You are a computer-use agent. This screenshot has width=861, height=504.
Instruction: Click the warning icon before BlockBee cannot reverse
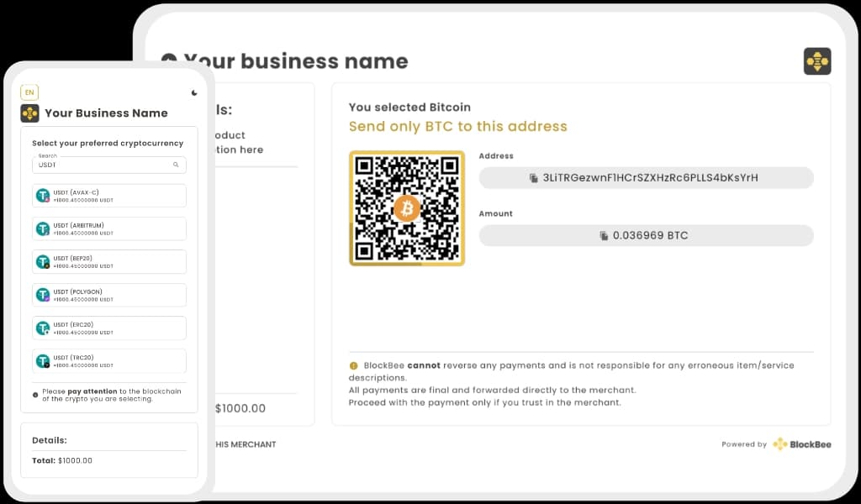coord(354,365)
